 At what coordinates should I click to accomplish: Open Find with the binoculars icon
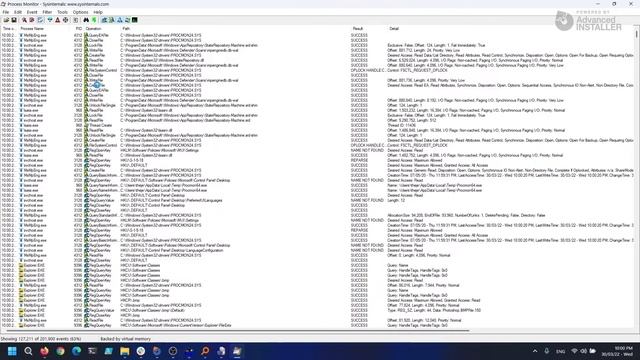(x=86, y=20)
